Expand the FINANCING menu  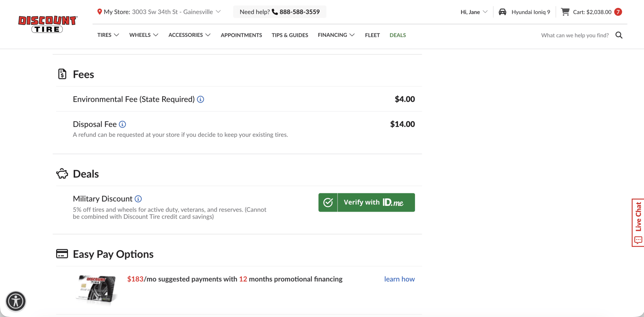[336, 35]
